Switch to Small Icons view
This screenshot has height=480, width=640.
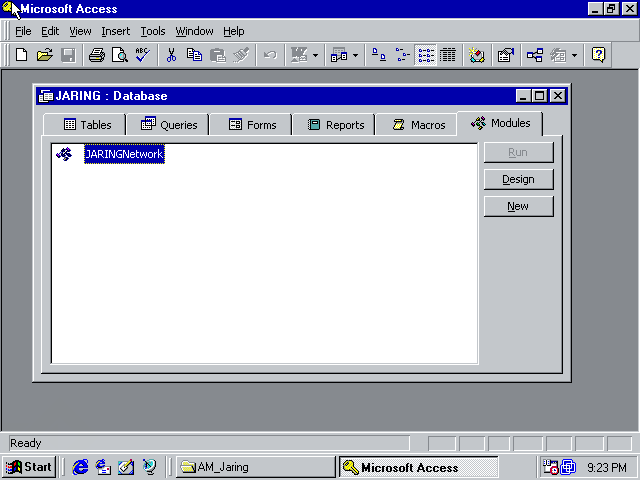coord(402,55)
